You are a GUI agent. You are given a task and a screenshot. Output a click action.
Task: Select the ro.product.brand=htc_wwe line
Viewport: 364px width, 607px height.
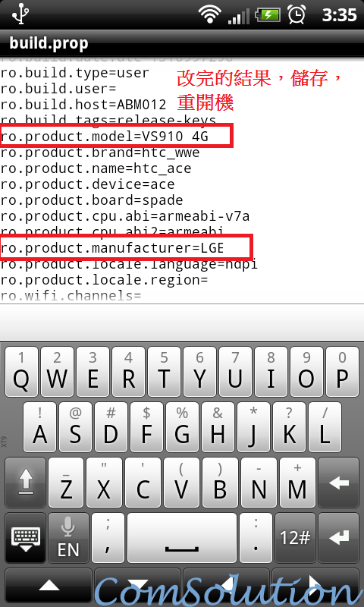point(100,153)
